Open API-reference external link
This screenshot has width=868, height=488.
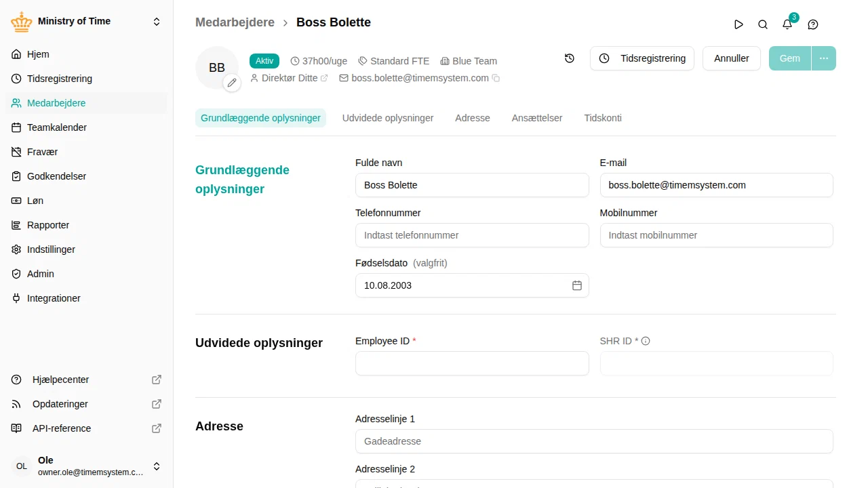86,428
